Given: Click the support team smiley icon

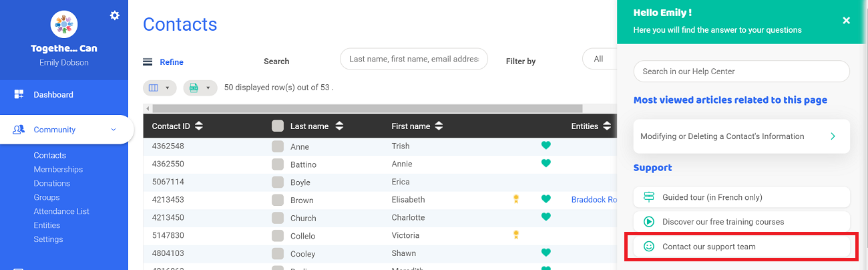Looking at the screenshot, I should [x=649, y=247].
